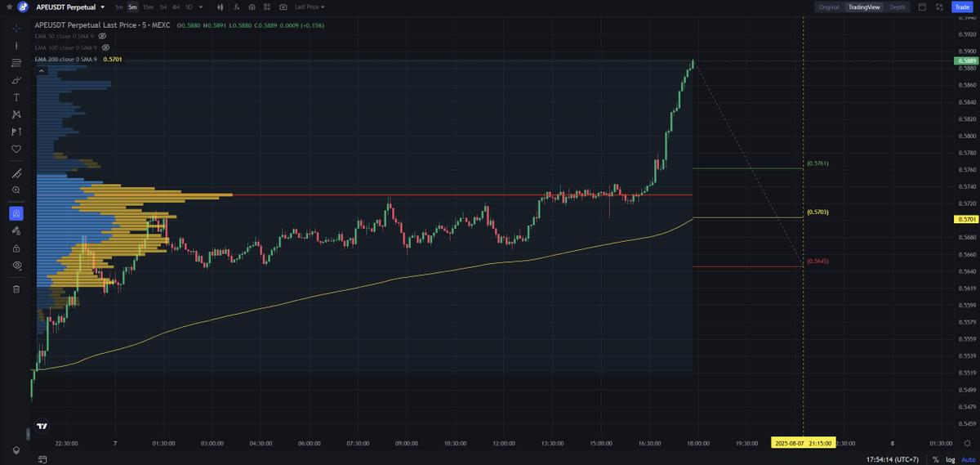The height and width of the screenshot is (465, 980).
Task: Open the candlestick chart type selector
Action: [x=220, y=7]
